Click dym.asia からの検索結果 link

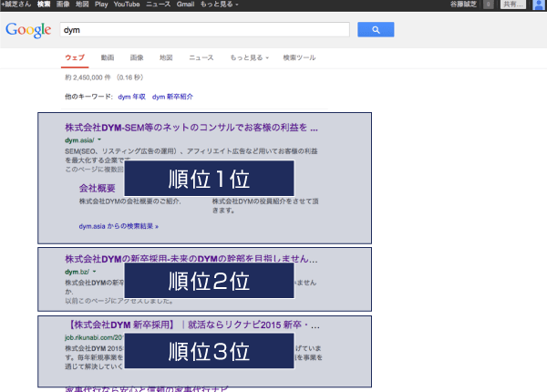pyautogui.click(x=119, y=226)
